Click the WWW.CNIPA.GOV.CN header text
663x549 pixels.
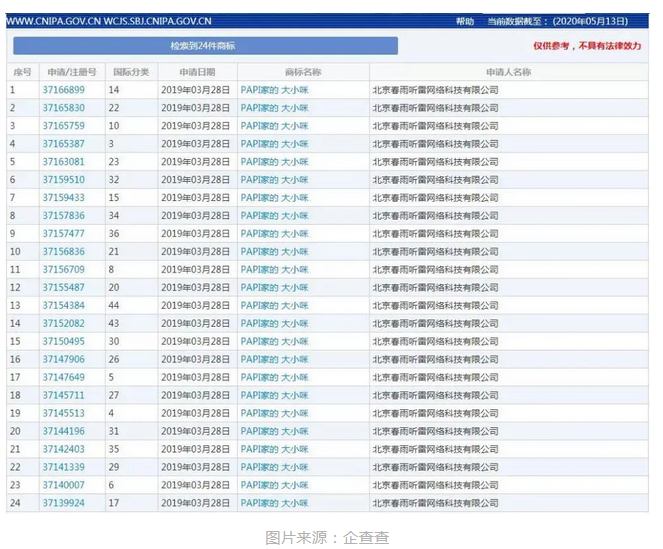click(x=53, y=21)
